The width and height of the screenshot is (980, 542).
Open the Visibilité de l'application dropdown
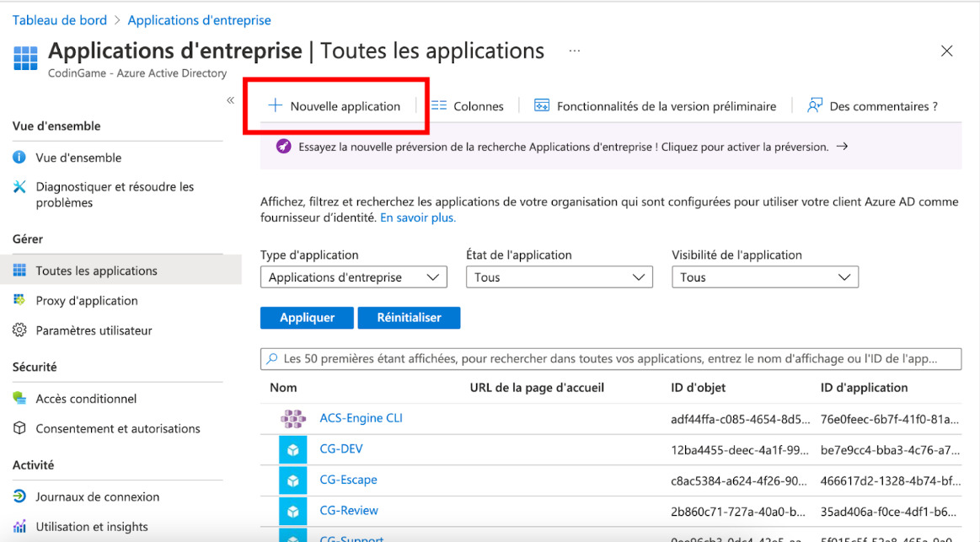point(764,276)
